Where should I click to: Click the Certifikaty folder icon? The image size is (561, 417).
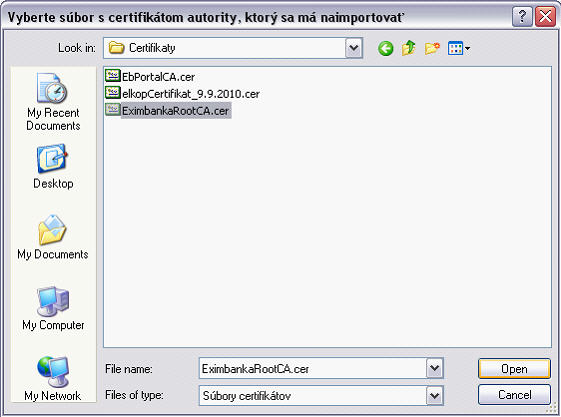(x=116, y=48)
